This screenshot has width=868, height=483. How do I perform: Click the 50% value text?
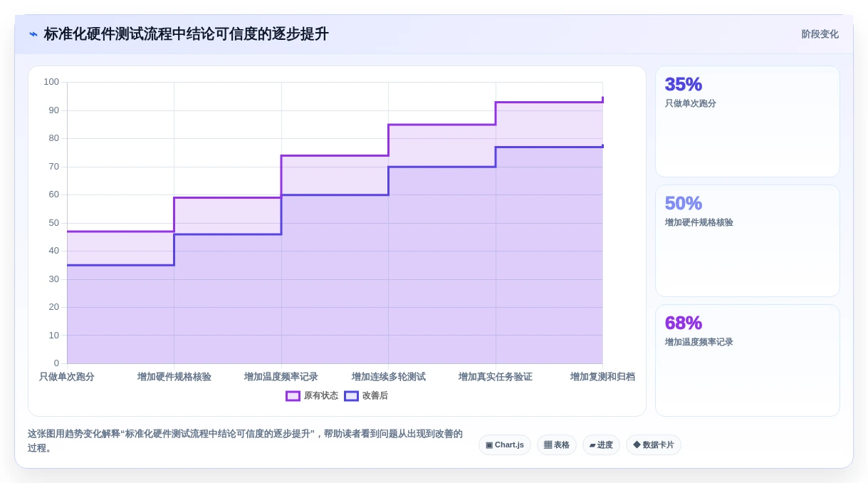pos(684,204)
